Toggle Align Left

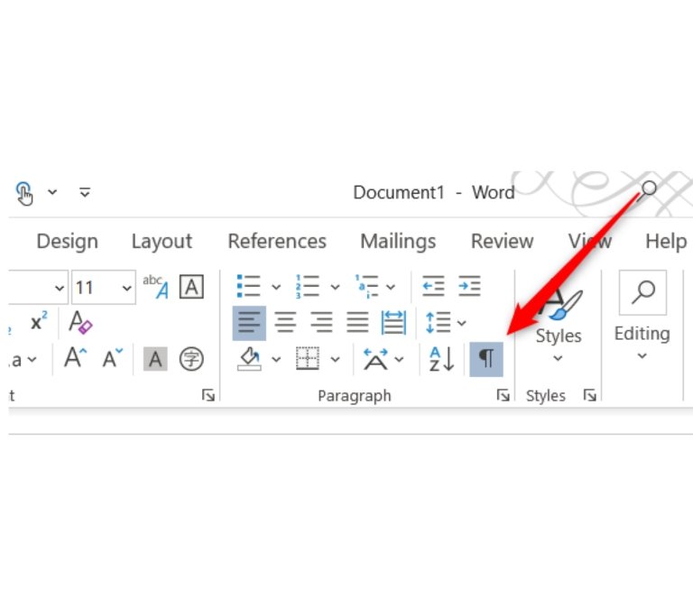[x=249, y=323]
